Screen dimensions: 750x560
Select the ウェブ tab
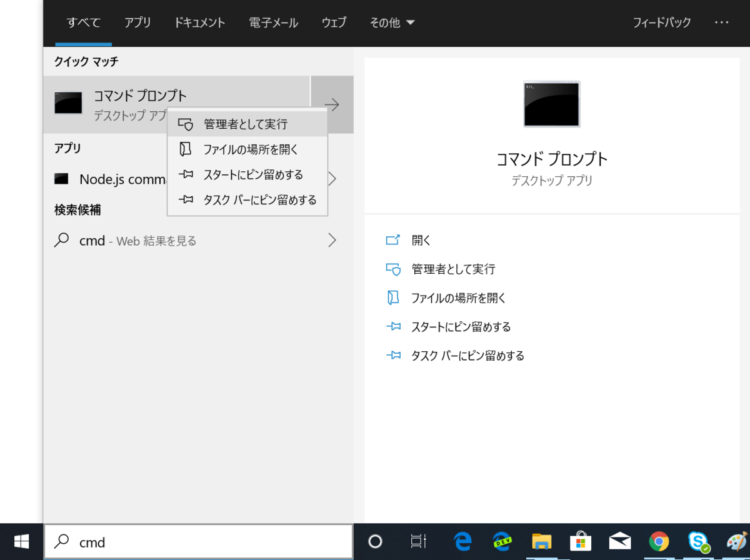(334, 22)
